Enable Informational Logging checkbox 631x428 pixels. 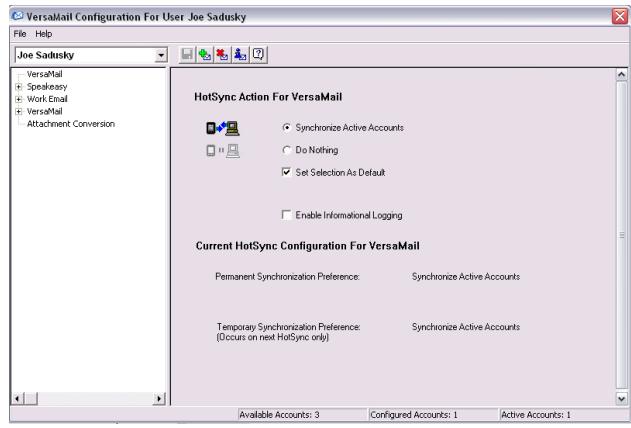click(287, 215)
